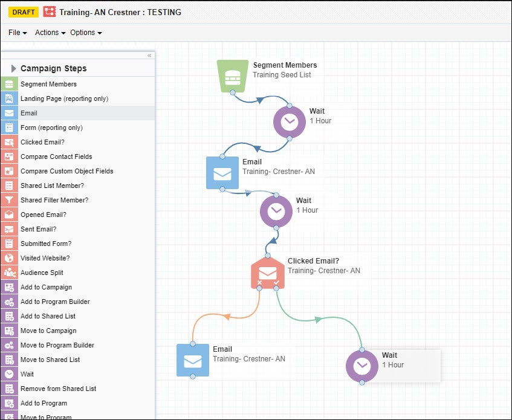Viewport: 512px width, 420px height.
Task: Collapse the Campaign Steps section
Action: [13, 68]
